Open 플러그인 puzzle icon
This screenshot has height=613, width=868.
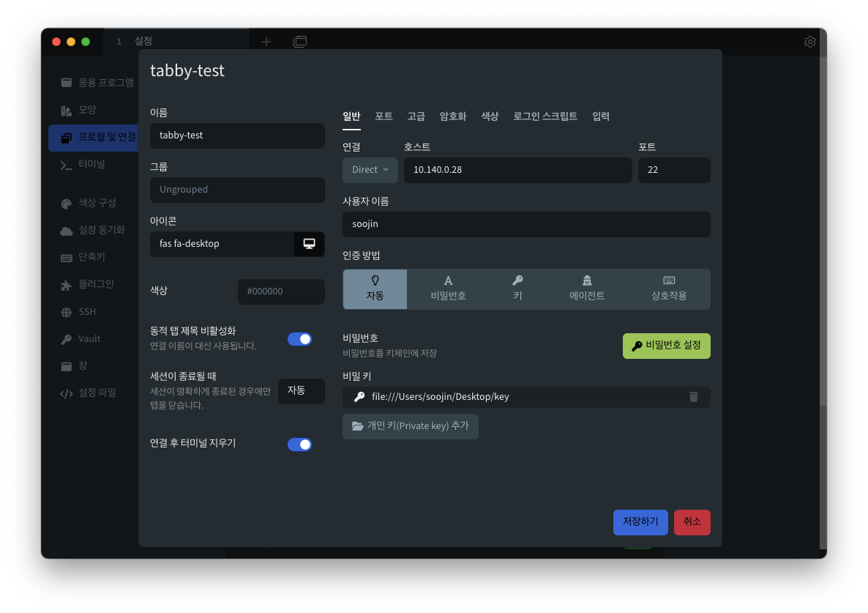67,285
